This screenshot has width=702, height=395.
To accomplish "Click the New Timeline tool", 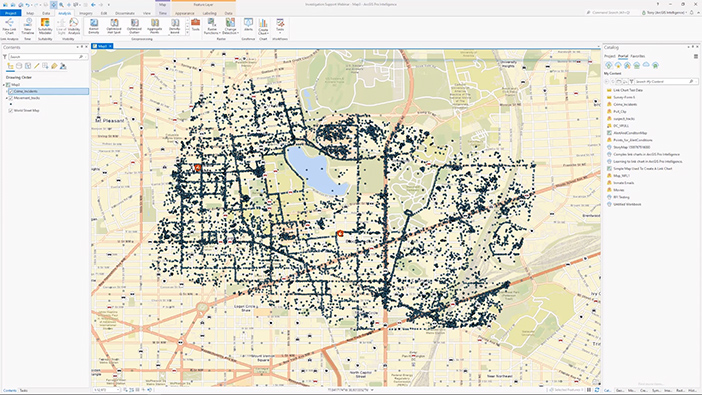I will 28,26.
